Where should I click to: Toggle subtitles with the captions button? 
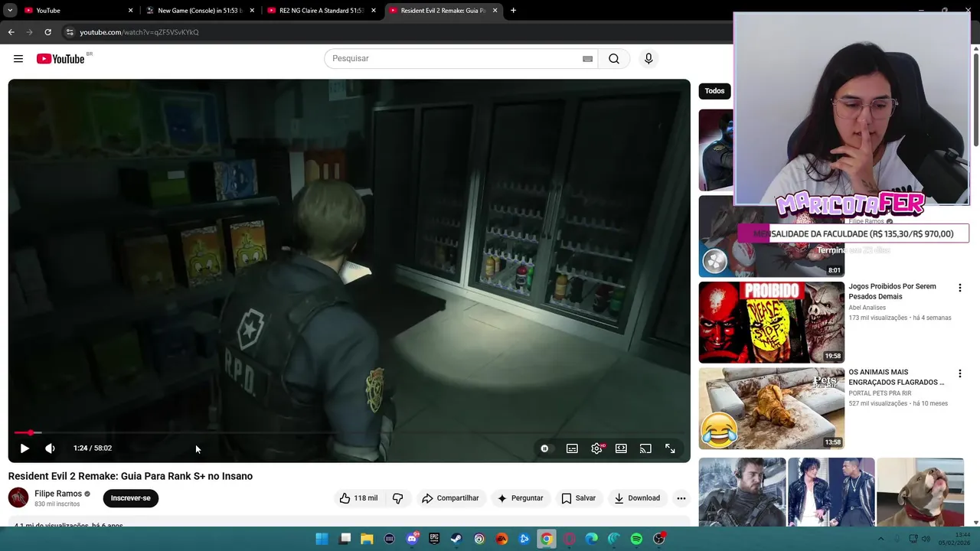[572, 448]
